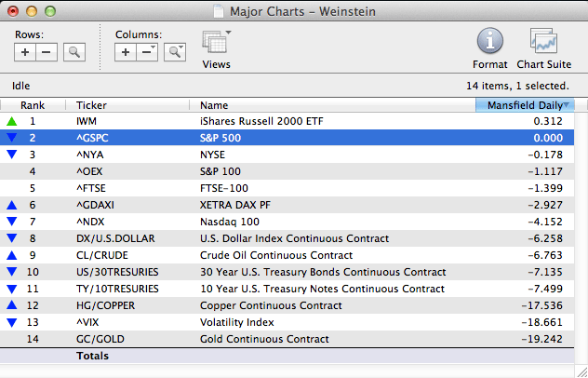Remove row using Rows minus button
The height and width of the screenshot is (378, 588).
[x=46, y=52]
